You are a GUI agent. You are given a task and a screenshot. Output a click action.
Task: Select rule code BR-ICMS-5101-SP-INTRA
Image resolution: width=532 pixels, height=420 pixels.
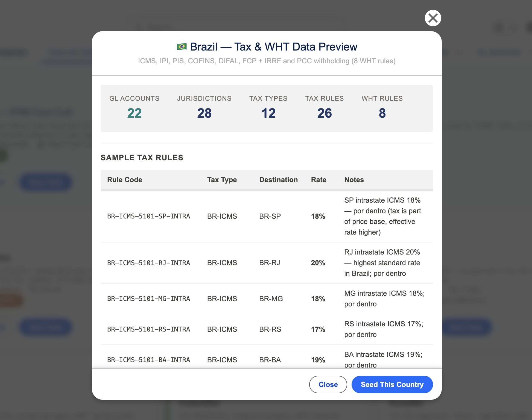(148, 216)
